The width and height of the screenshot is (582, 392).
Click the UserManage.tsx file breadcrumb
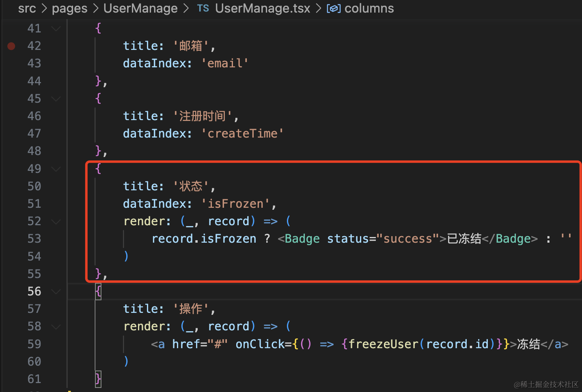(262, 9)
